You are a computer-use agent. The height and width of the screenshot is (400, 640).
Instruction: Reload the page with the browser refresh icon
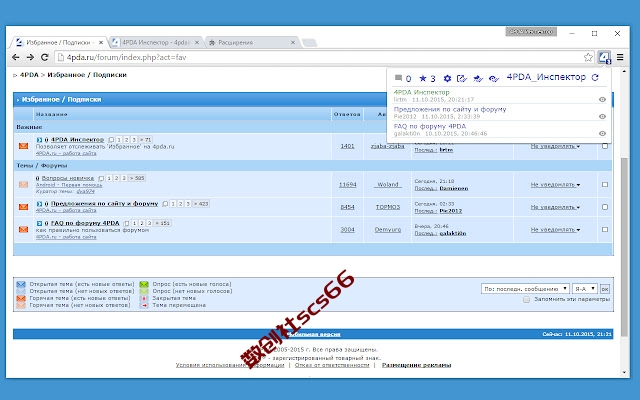tap(44, 58)
